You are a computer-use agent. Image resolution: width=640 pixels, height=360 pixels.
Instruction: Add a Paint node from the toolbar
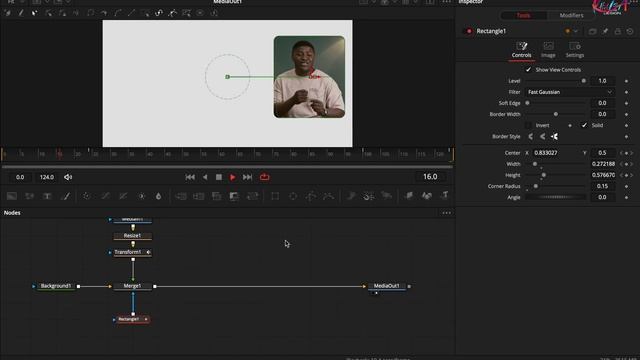(65, 196)
